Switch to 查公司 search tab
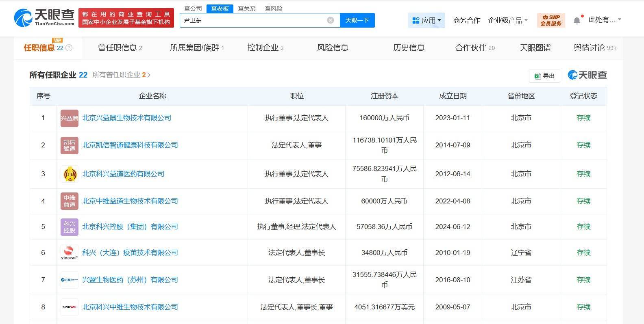Image resolution: width=644 pixels, height=324 pixels. 193,9
